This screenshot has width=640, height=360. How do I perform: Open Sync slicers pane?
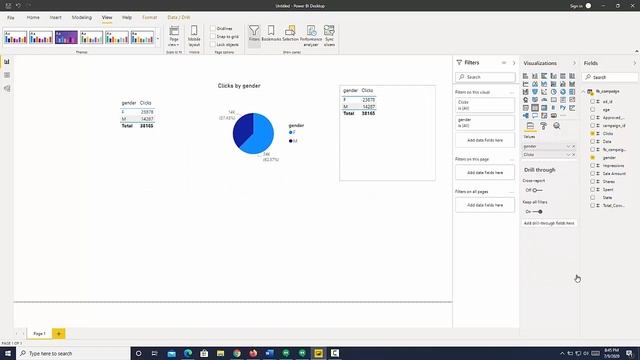pos(329,36)
